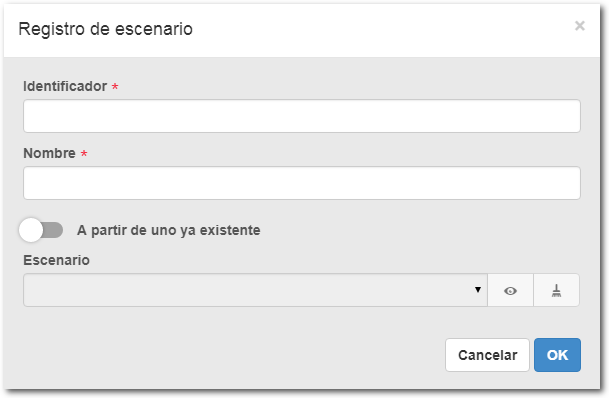This screenshot has width=609, height=398.
Task: Click the Escenario field label
Action: pyautogui.click(x=56, y=260)
